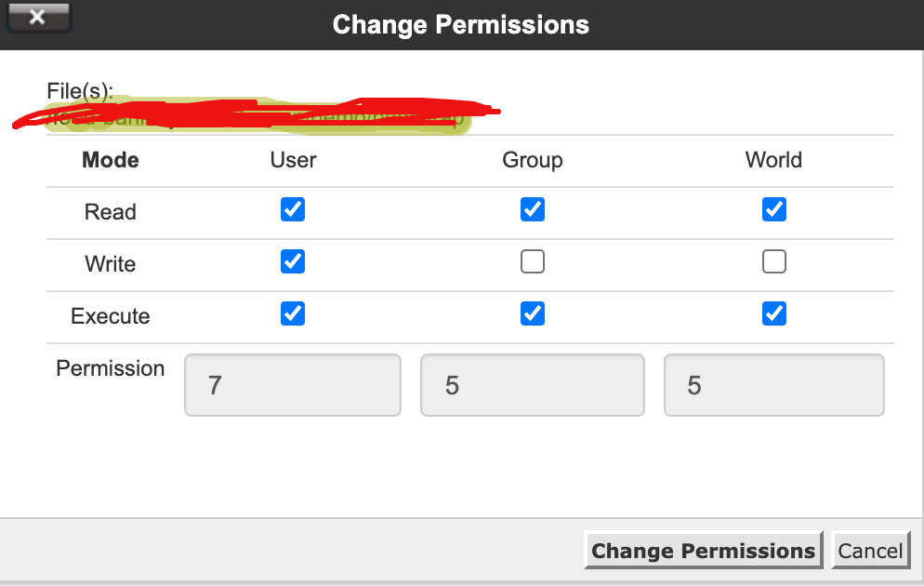Click the Group permission field showing 5
924x586 pixels.
533,385
